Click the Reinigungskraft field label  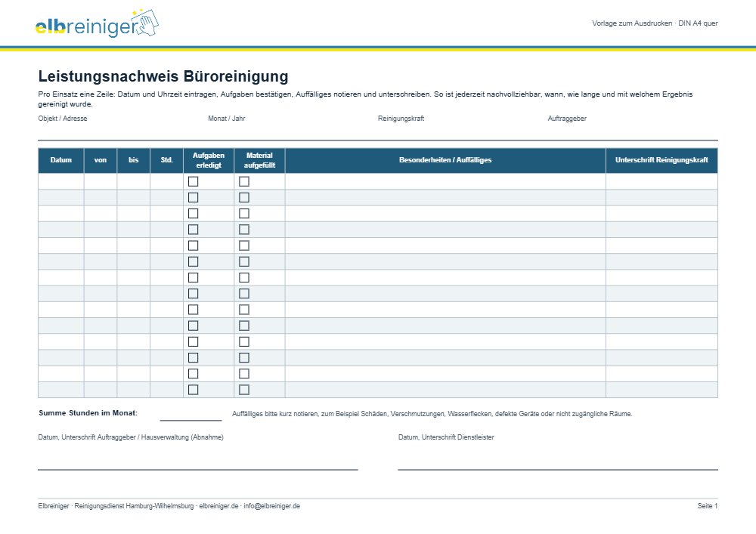click(401, 119)
